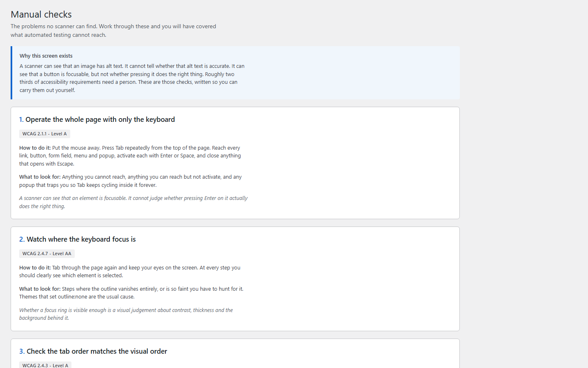Click the WCAG 2.4.7 - Level AA badge
588x368 pixels.
pos(47,254)
